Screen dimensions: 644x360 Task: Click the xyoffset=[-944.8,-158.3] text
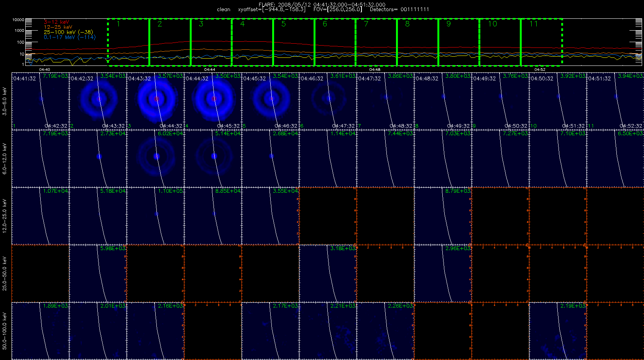272,10
